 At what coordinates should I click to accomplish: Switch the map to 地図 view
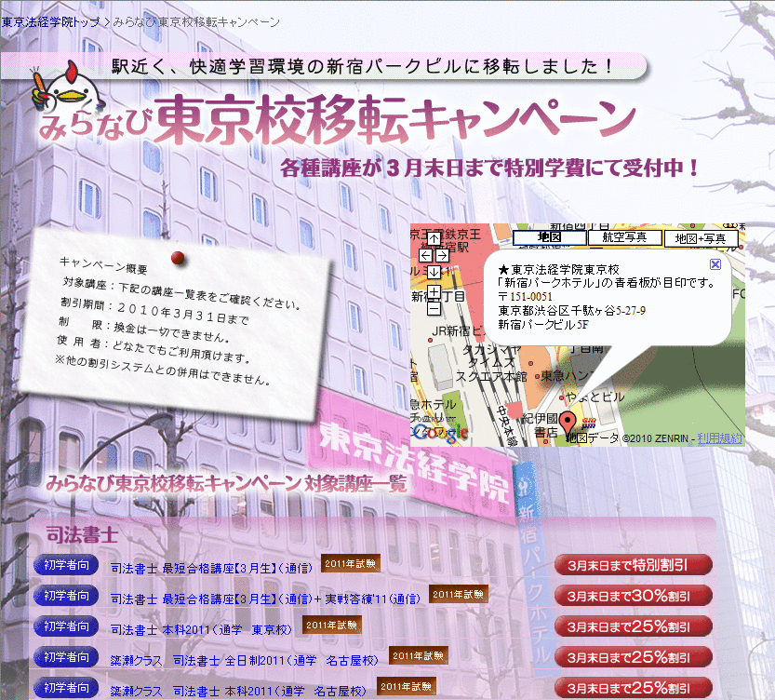coord(550,237)
